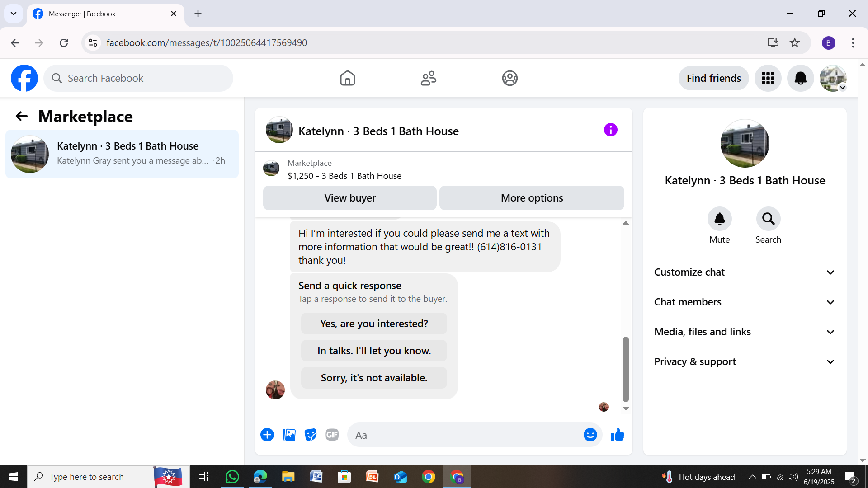
Task: Click the GIF picker icon
Action: 332,435
